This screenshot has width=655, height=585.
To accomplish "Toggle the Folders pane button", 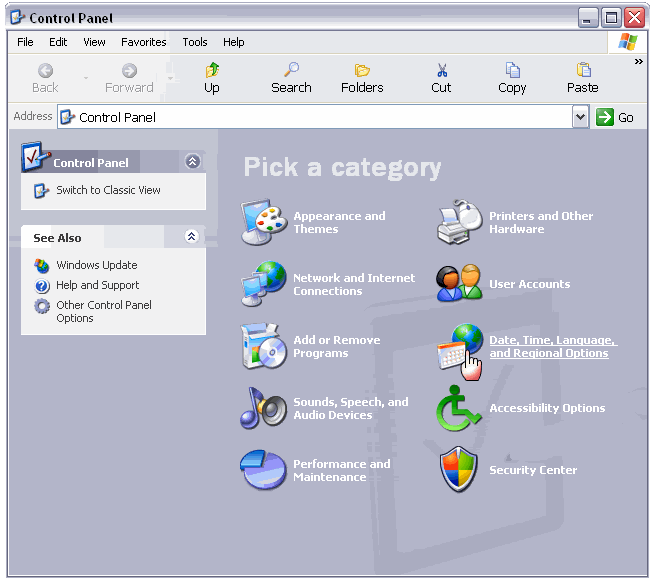I will point(362,78).
